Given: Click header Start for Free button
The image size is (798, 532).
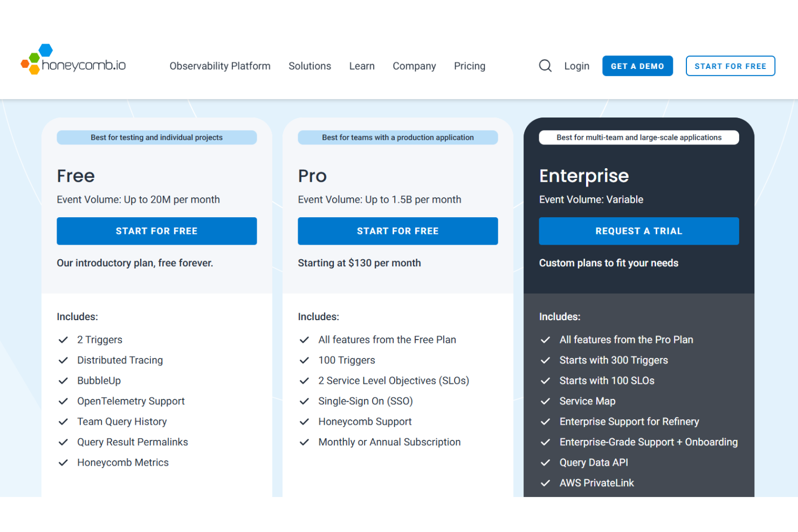Looking at the screenshot, I should (730, 66).
